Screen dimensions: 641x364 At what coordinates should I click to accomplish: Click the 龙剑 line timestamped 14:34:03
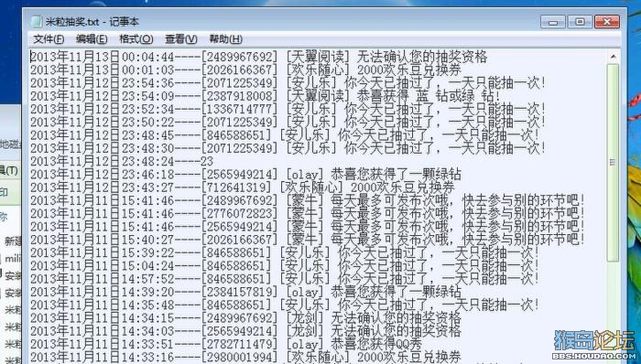[x=245, y=331]
